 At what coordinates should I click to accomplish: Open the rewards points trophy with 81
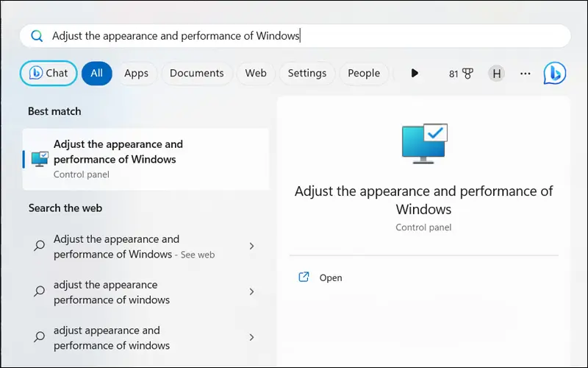tap(461, 74)
